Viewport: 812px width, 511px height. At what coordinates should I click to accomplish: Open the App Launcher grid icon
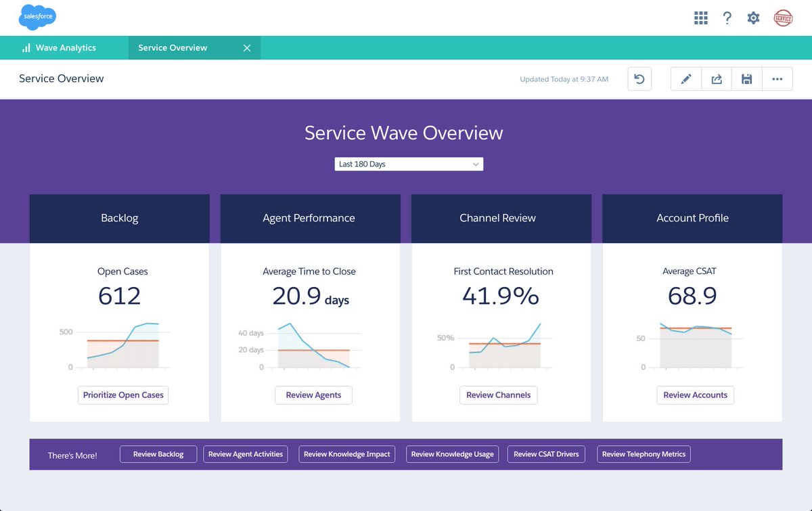[701, 18]
